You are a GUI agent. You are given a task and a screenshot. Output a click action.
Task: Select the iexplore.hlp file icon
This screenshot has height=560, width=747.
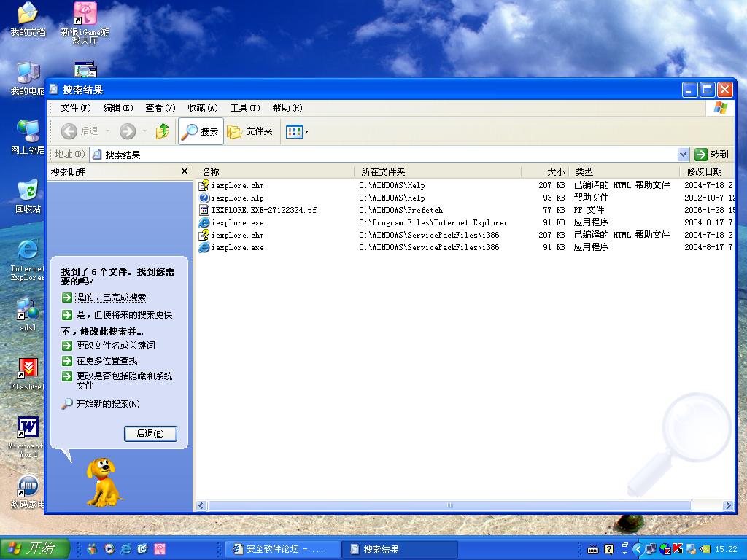(204, 198)
